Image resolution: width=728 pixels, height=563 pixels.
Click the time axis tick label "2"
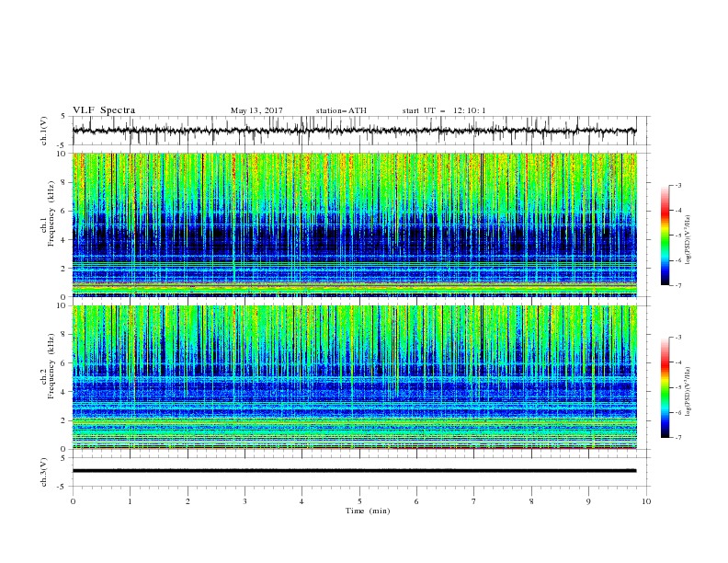point(188,501)
